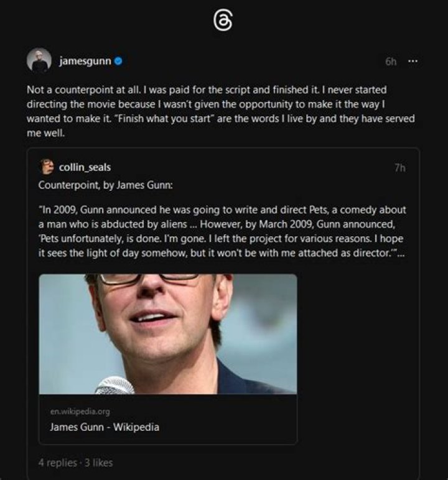Click the collin_seals username
This screenshot has width=448, height=480.
click(x=85, y=167)
